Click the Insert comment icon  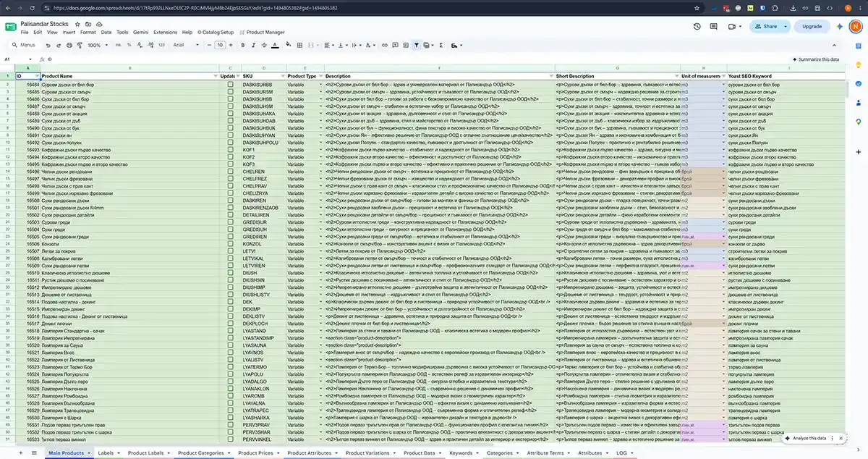[395, 45]
